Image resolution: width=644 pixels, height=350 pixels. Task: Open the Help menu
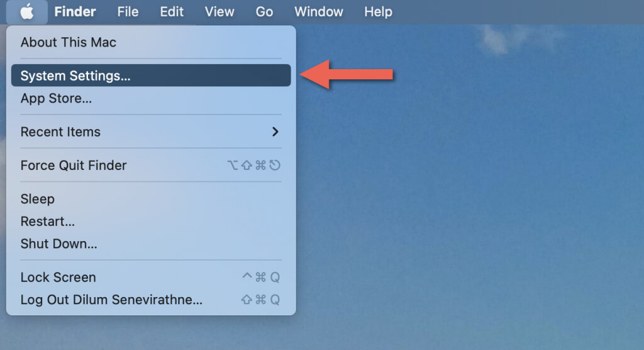click(x=378, y=12)
